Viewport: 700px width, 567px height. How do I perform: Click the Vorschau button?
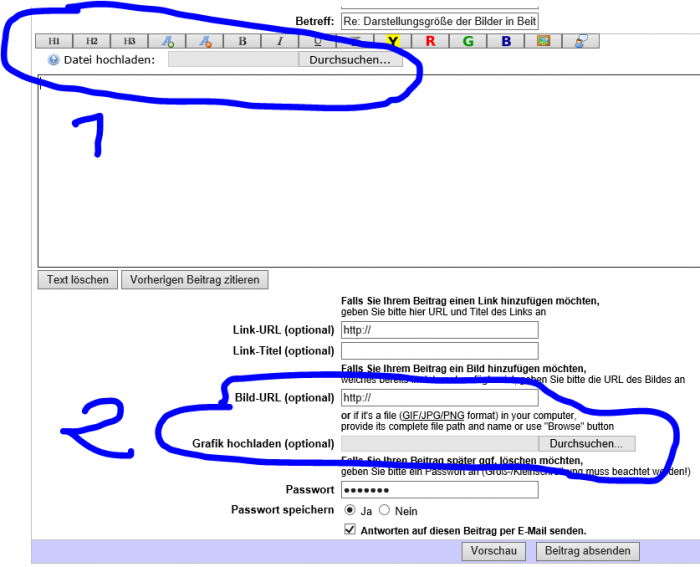(x=494, y=551)
